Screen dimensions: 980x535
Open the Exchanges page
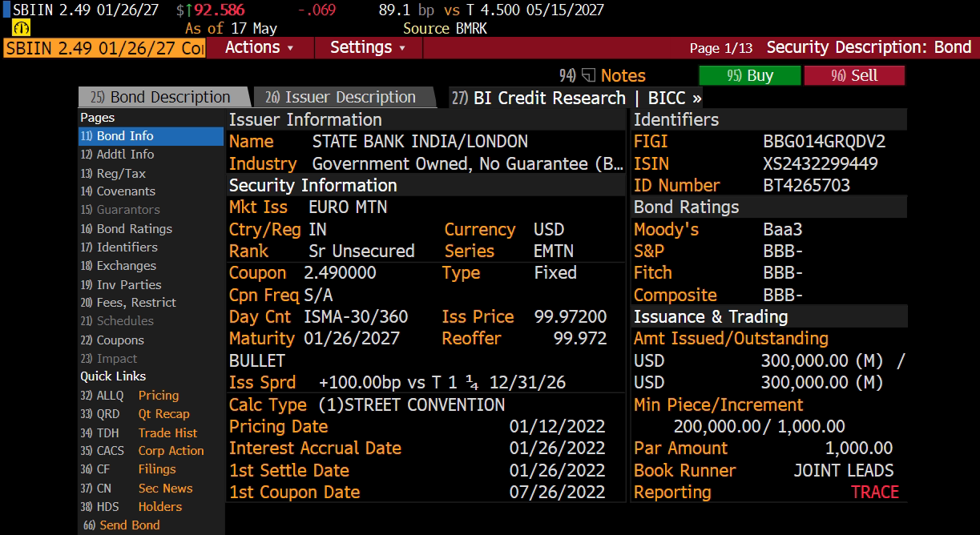pos(118,266)
